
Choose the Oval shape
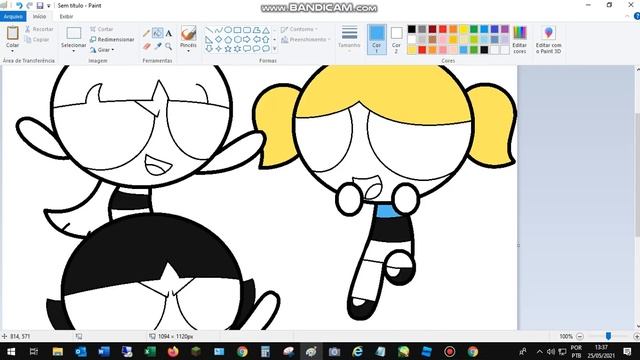228,30
